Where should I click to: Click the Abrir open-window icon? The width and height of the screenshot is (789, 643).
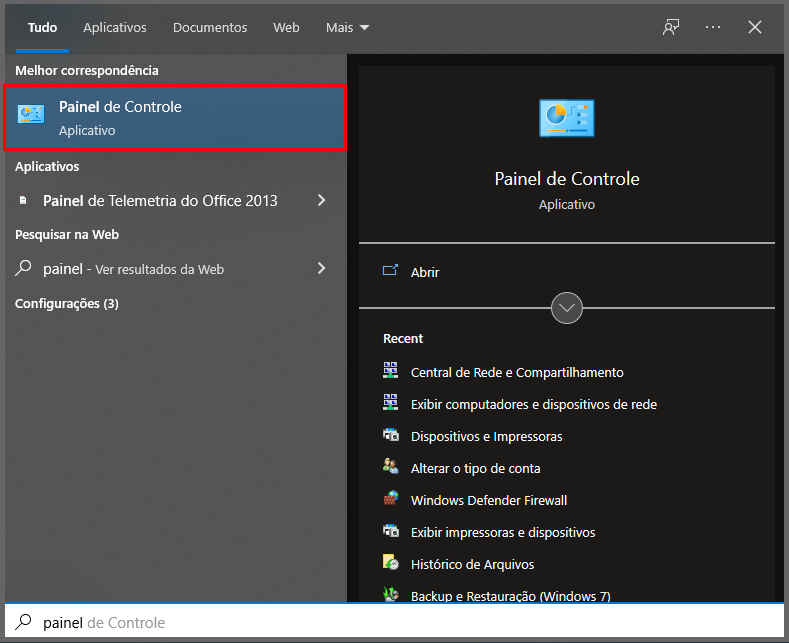[390, 270]
